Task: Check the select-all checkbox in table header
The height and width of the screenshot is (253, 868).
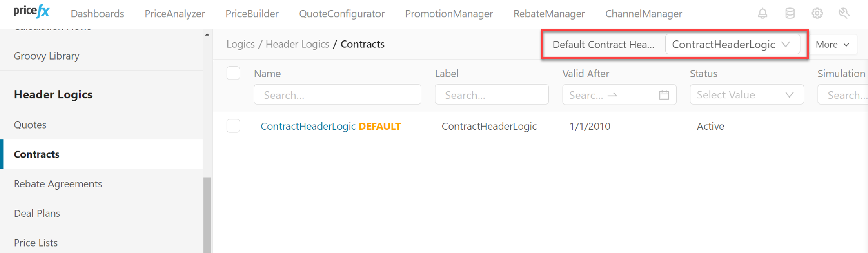Action: click(x=233, y=73)
